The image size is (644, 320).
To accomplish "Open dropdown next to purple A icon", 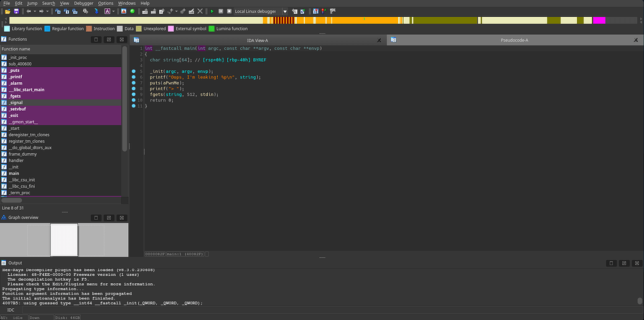I will point(113,11).
